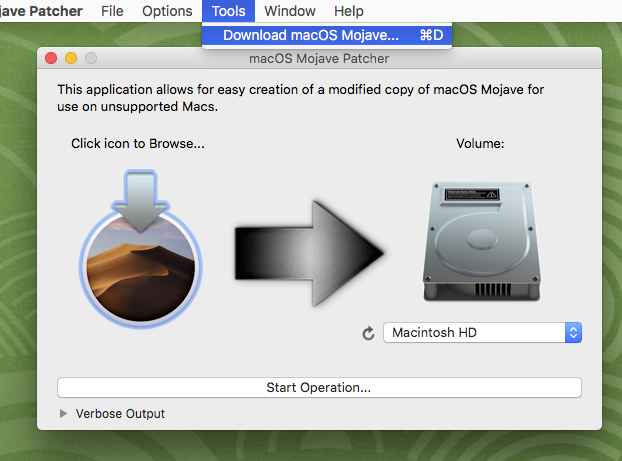Choose Download macOS Mojave from Tools menu

click(x=327, y=35)
